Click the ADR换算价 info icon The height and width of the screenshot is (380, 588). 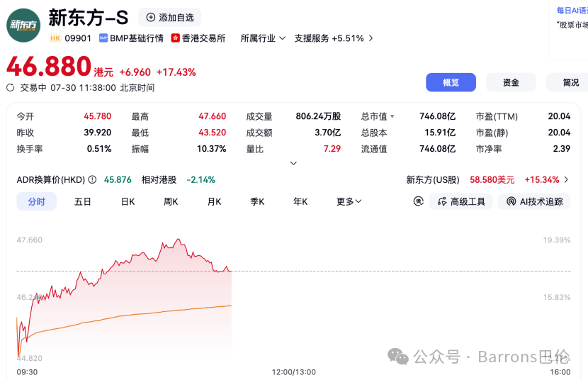pyautogui.click(x=92, y=179)
